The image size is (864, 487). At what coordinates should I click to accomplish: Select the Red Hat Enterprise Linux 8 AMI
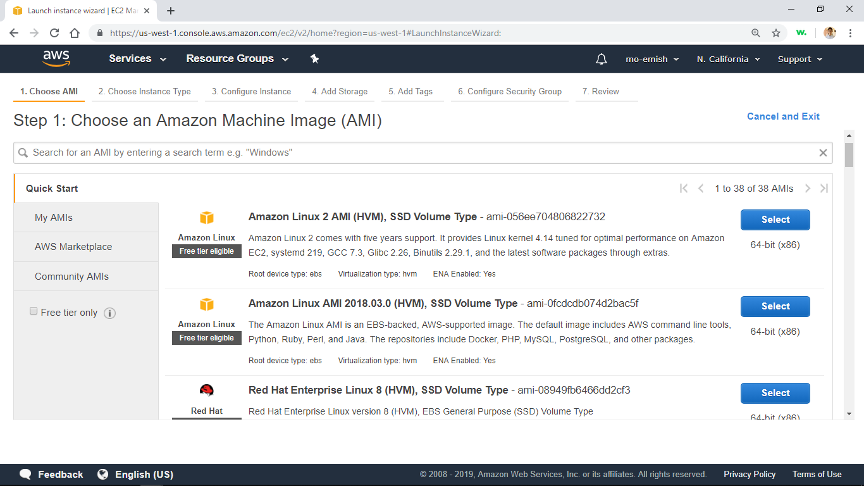pos(775,393)
